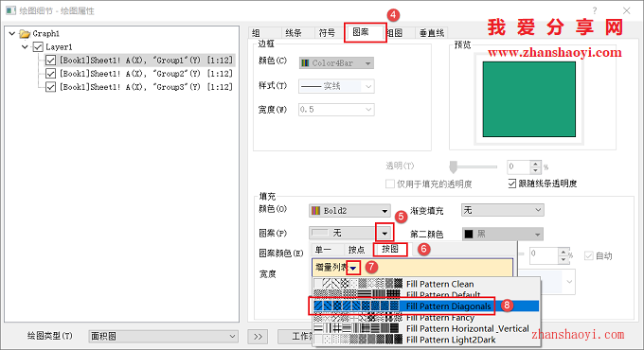This screenshot has width=644, height=350.
Task: Click the Graph1 folder icon
Action: coord(25,33)
